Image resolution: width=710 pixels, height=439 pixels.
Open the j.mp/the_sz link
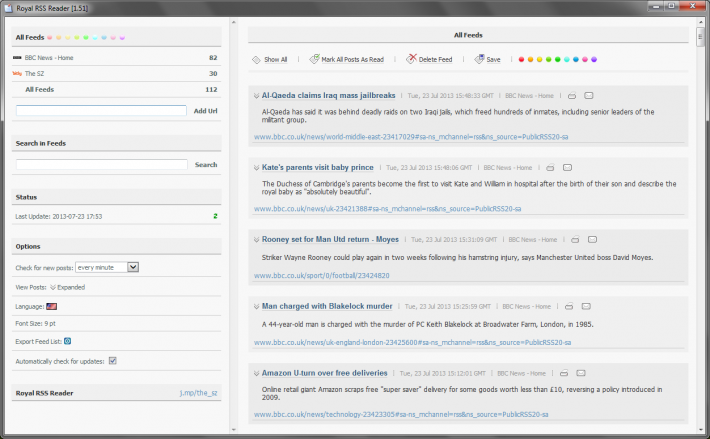point(198,393)
